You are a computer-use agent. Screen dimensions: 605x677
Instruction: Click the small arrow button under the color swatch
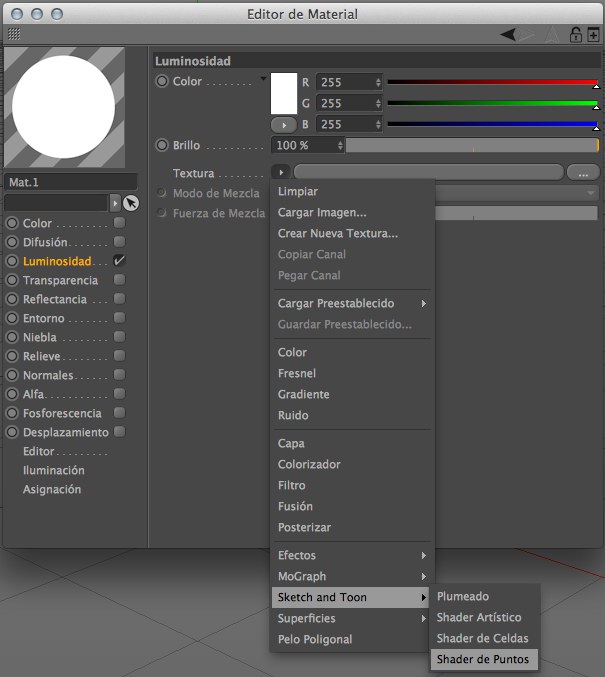(284, 125)
